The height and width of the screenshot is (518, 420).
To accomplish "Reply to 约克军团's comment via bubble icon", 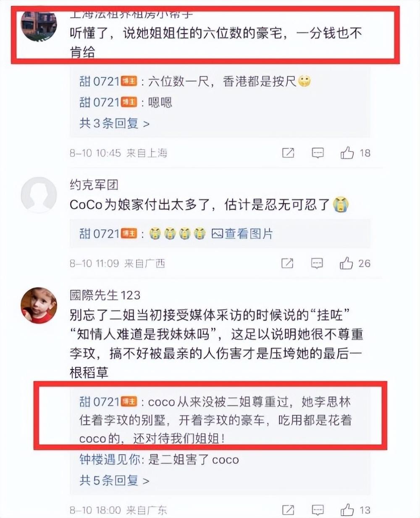I will [x=317, y=263].
